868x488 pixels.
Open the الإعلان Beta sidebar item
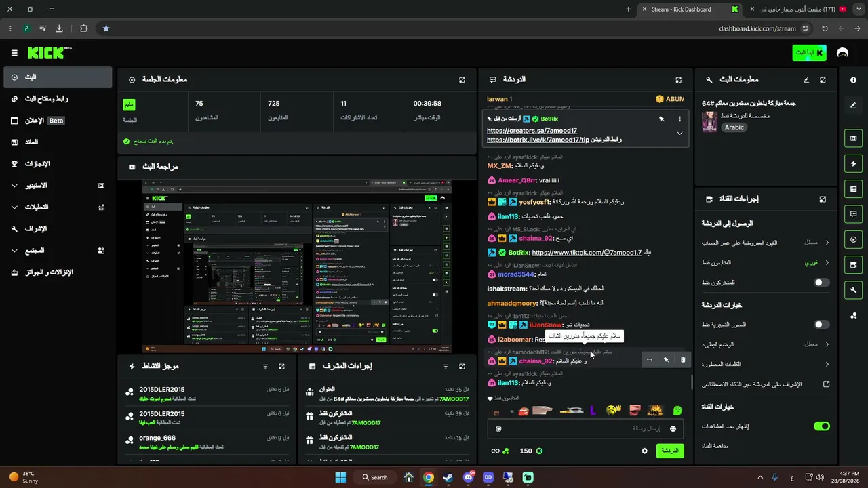tap(57, 121)
